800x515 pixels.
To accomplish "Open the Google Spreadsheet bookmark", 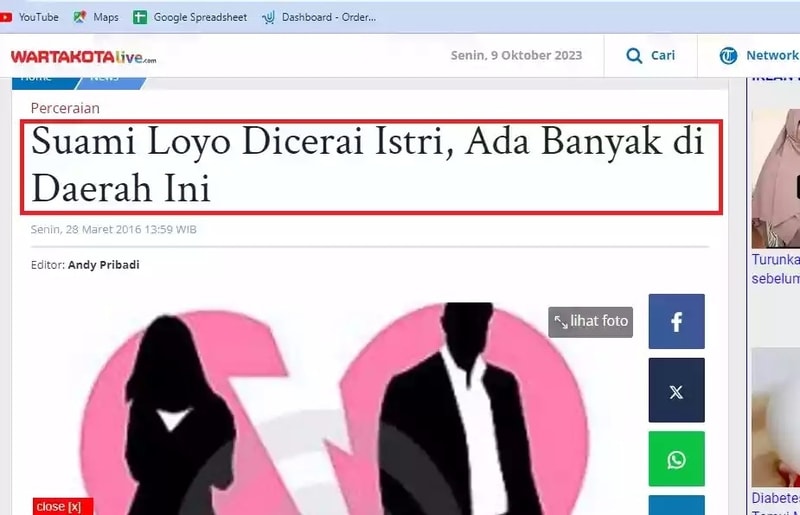I will point(190,17).
